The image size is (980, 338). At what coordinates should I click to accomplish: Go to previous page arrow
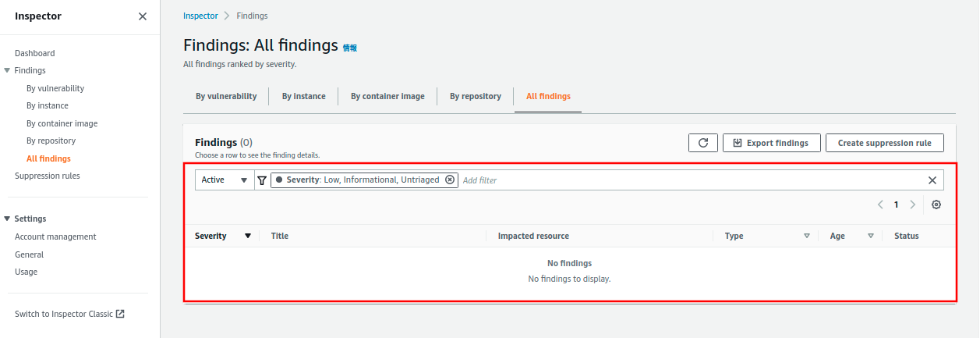(x=880, y=205)
